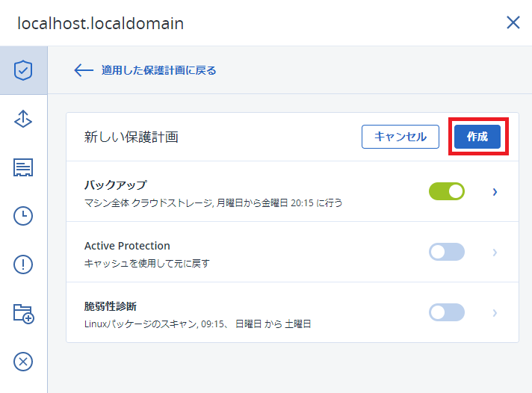This screenshot has height=393, width=532.
Task: Enable the Active Protection toggle
Action: (447, 252)
